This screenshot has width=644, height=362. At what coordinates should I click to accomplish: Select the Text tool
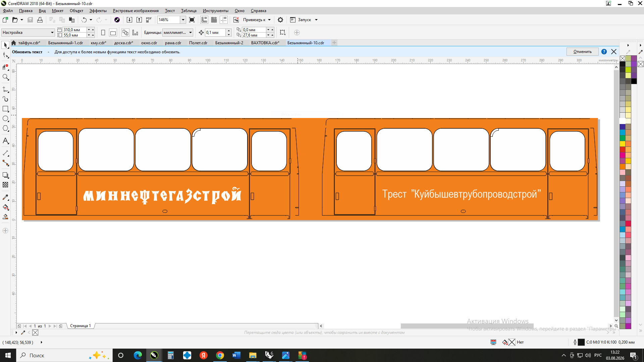click(5, 141)
